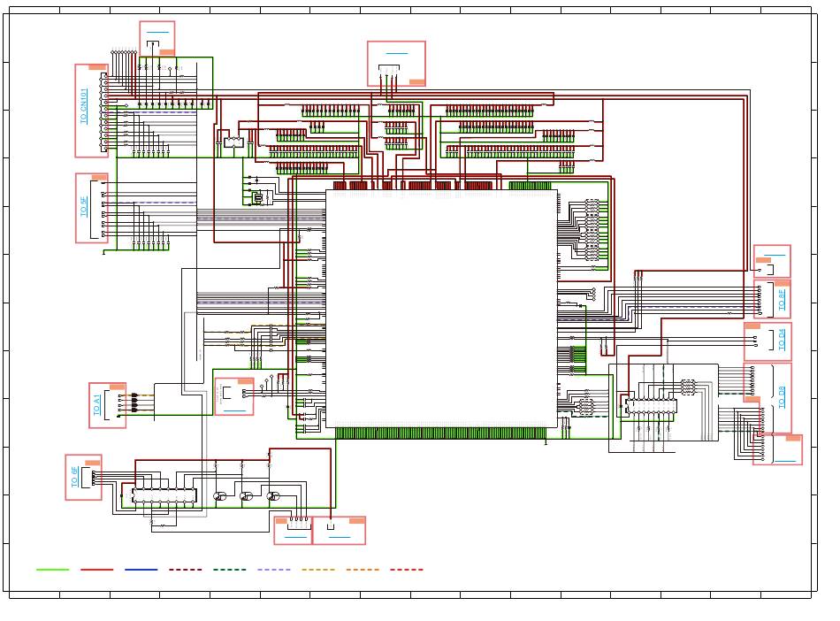Viewport: 840px width, 621px height.
Task: Select the 16-pin IC near TO 6F
Action: coord(164,495)
